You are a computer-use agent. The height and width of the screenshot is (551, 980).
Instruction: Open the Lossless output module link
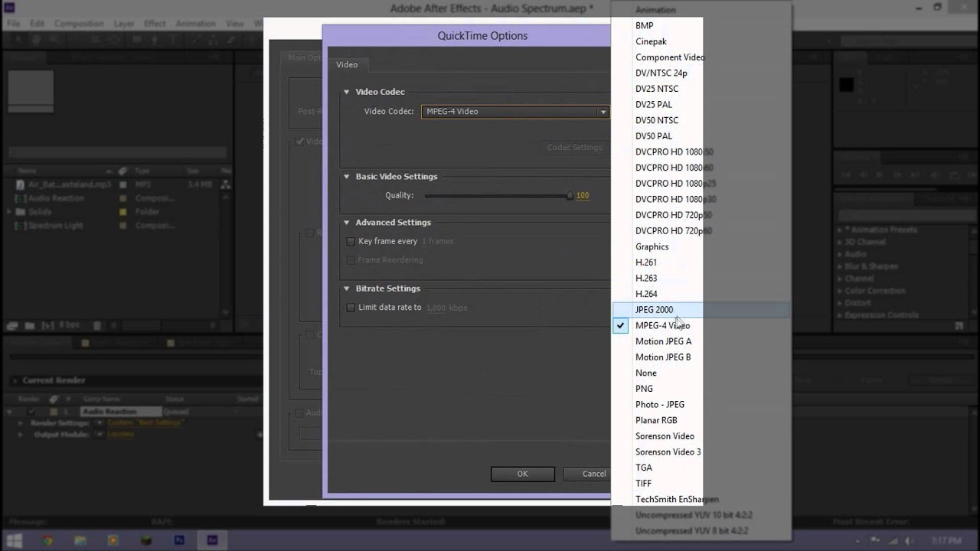tap(119, 434)
